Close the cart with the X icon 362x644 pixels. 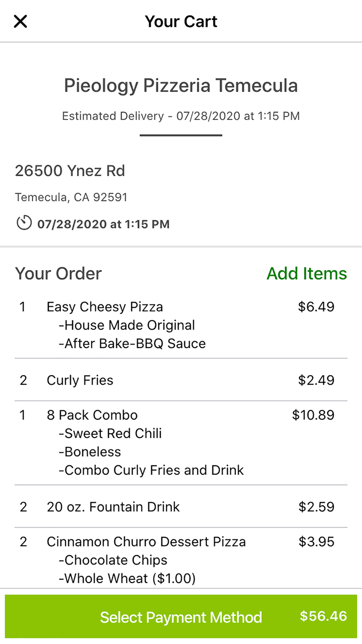tap(20, 21)
